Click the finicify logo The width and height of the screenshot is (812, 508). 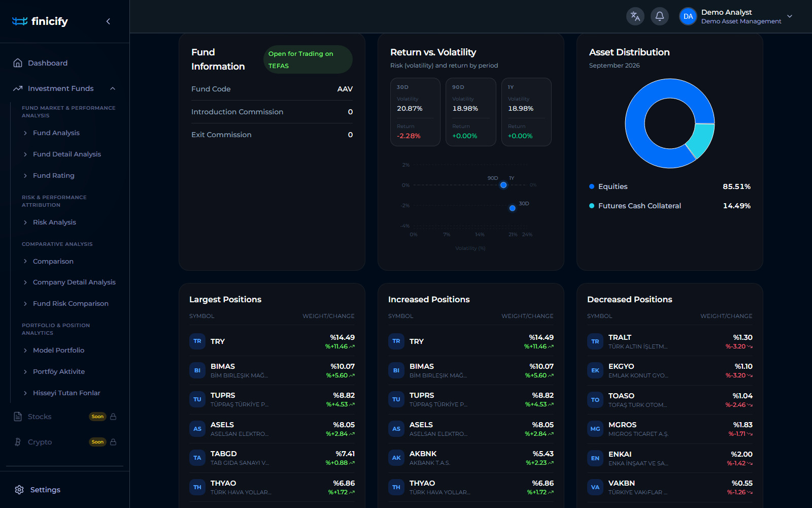click(40, 21)
